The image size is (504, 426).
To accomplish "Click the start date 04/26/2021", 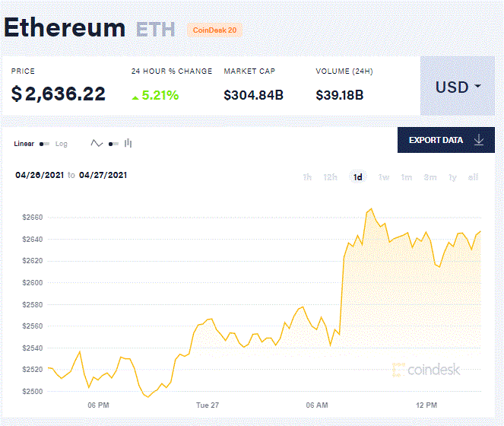I will coord(40,175).
